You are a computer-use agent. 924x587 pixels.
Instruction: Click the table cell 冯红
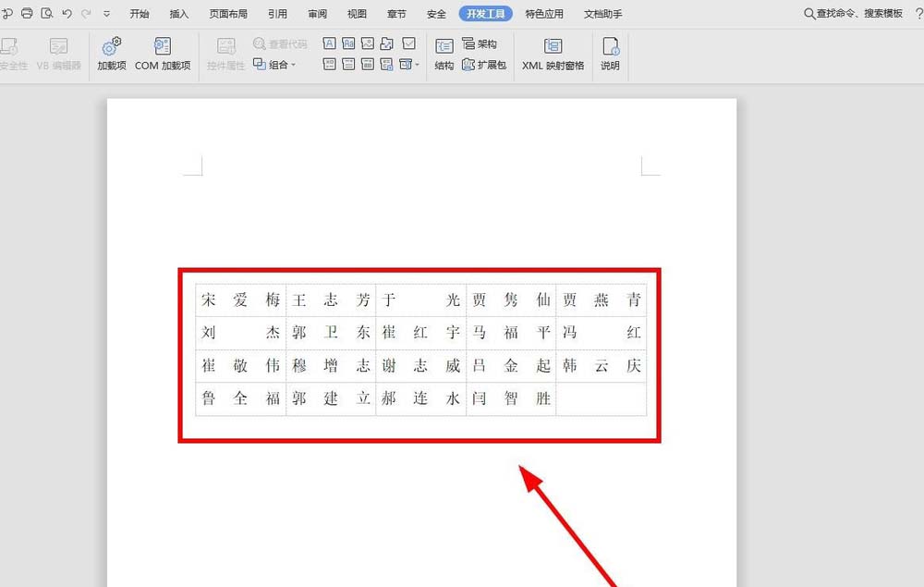pos(602,333)
